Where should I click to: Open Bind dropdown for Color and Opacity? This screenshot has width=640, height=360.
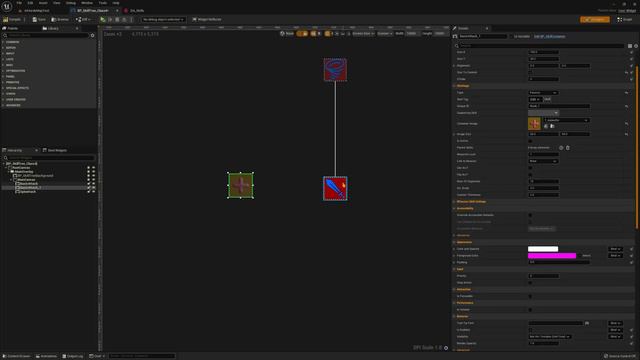click(615, 249)
